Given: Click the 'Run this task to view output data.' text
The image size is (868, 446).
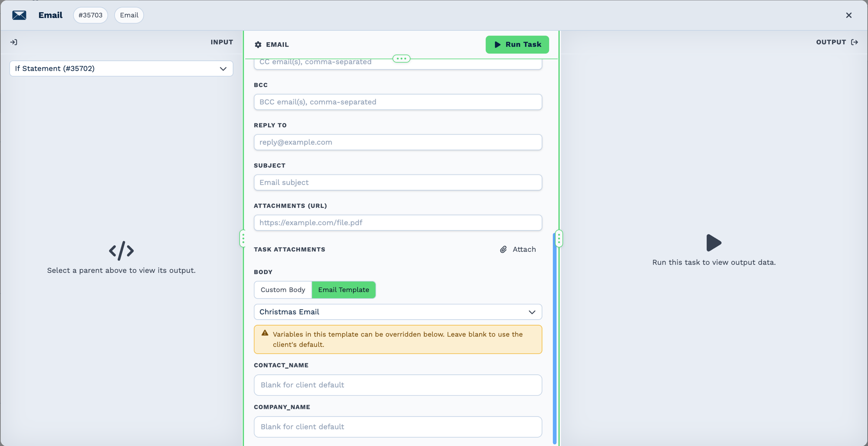Looking at the screenshot, I should [x=714, y=262].
